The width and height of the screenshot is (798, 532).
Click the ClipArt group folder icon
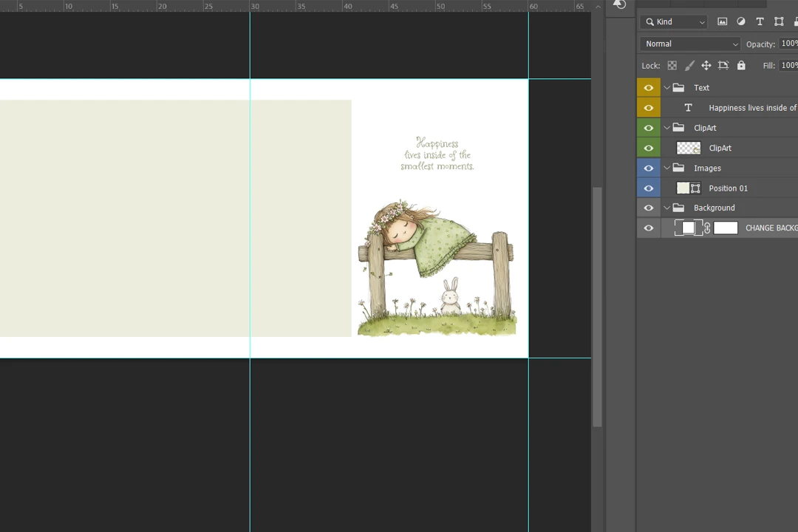(678, 128)
